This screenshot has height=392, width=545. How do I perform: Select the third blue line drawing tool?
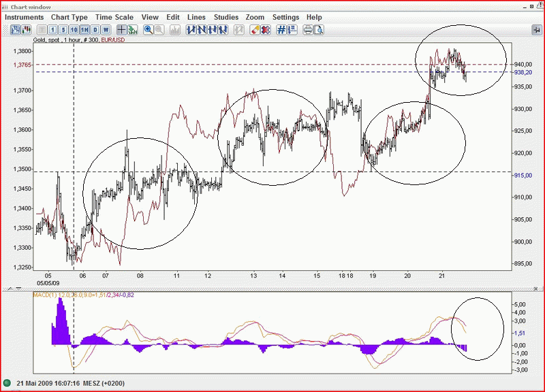click(213, 30)
